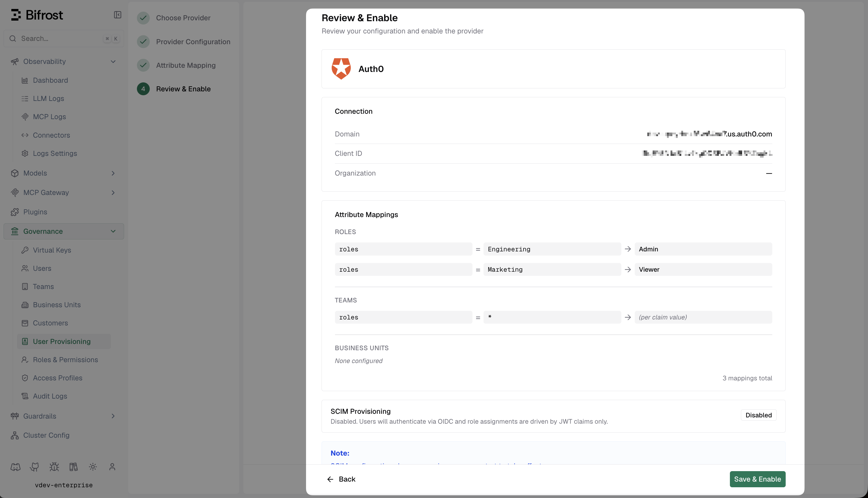This screenshot has height=498, width=868.
Task: Click the Auth0 provider logo
Action: point(341,69)
